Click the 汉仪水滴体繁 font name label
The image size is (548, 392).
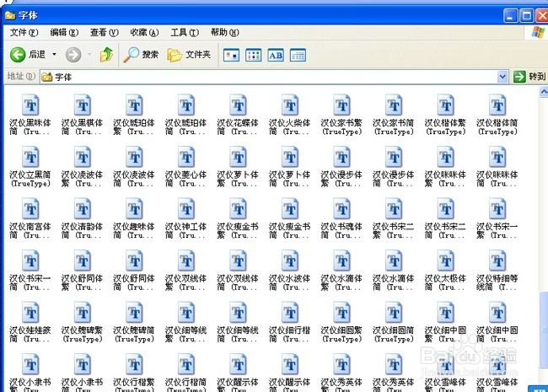[x=341, y=282]
